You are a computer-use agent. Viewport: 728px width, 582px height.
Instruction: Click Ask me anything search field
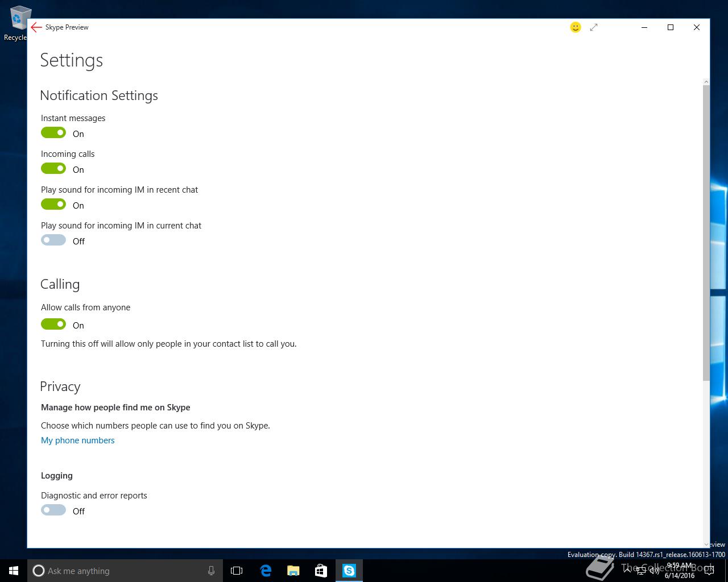coord(124,571)
